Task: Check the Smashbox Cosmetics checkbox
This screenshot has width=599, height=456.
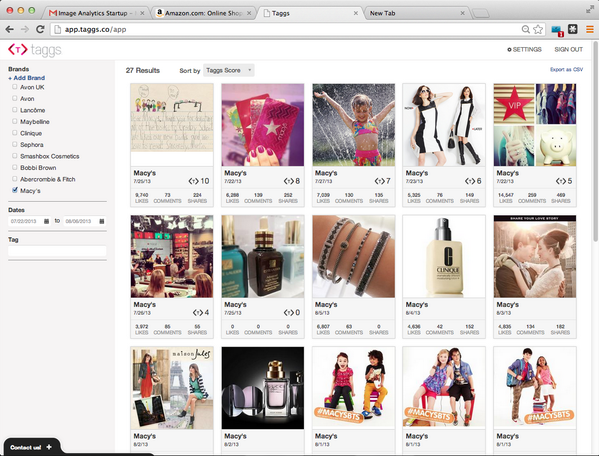Action: pos(15,155)
